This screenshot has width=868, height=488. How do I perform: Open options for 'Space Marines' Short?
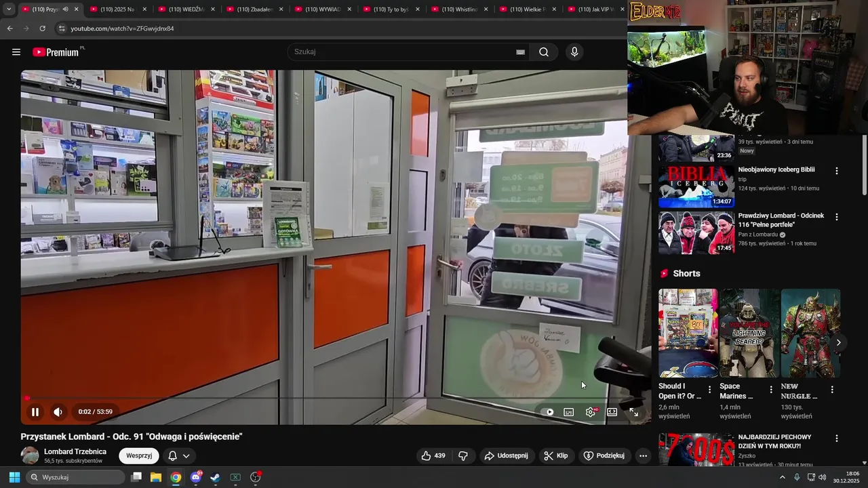tap(771, 390)
